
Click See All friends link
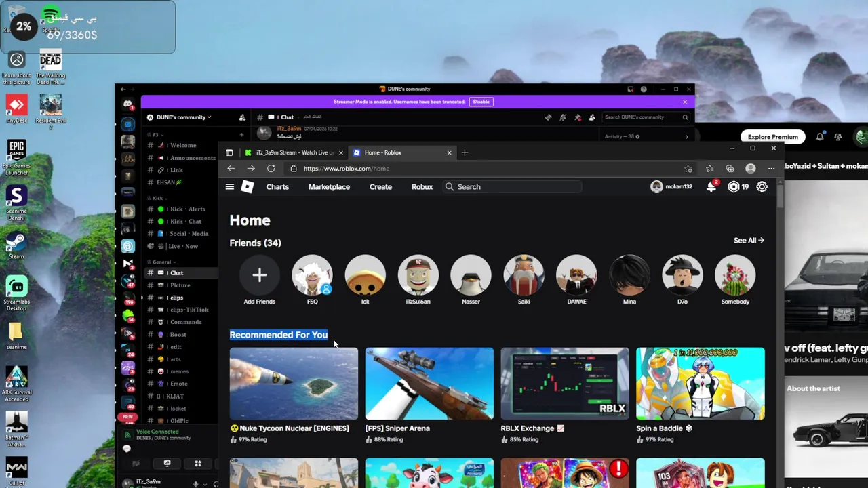[749, 241]
